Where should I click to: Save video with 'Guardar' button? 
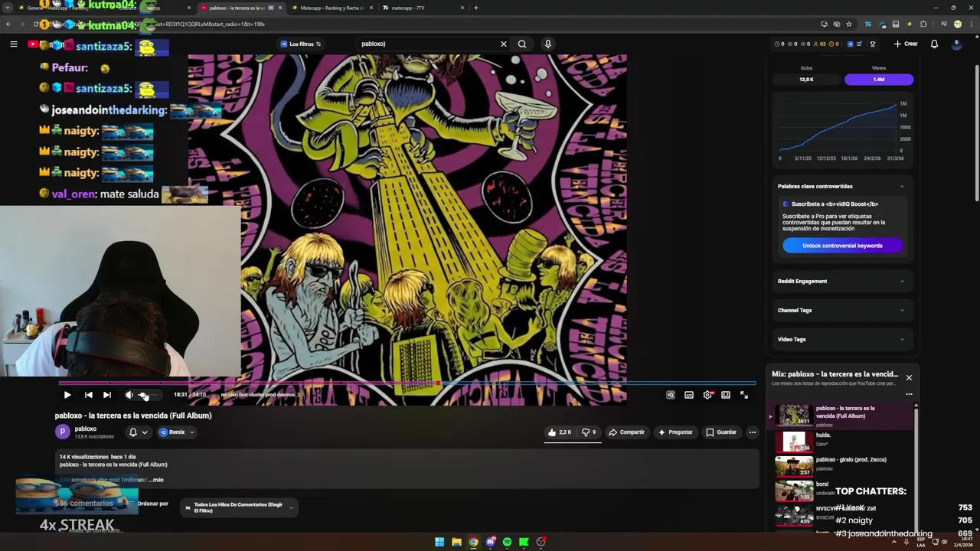click(x=721, y=432)
